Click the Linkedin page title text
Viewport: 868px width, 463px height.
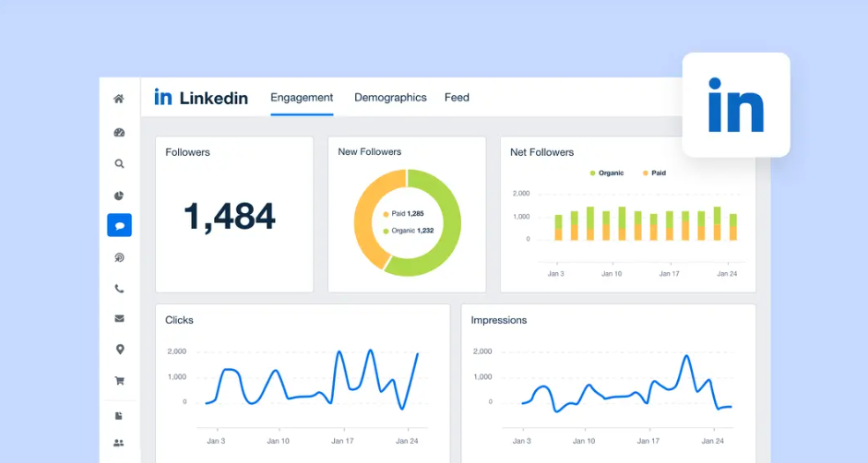click(214, 98)
